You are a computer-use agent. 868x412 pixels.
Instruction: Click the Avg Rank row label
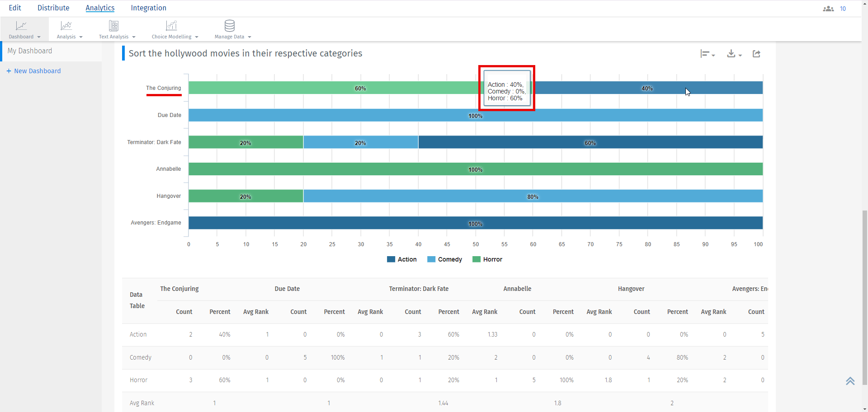(x=142, y=403)
